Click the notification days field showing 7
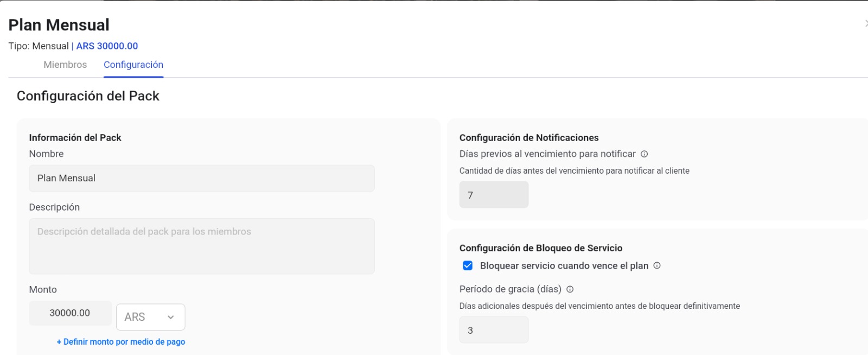Viewport: 868px width, 355px height. 494,195
